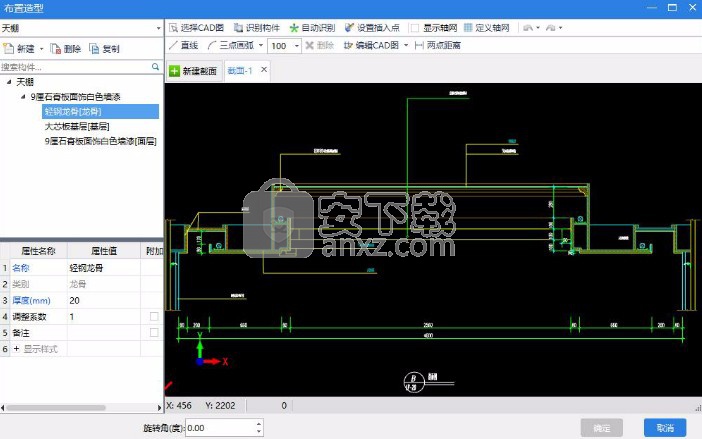The width and height of the screenshot is (702, 439).
Task: Collapse the 天棚 tree node
Action: pos(9,82)
